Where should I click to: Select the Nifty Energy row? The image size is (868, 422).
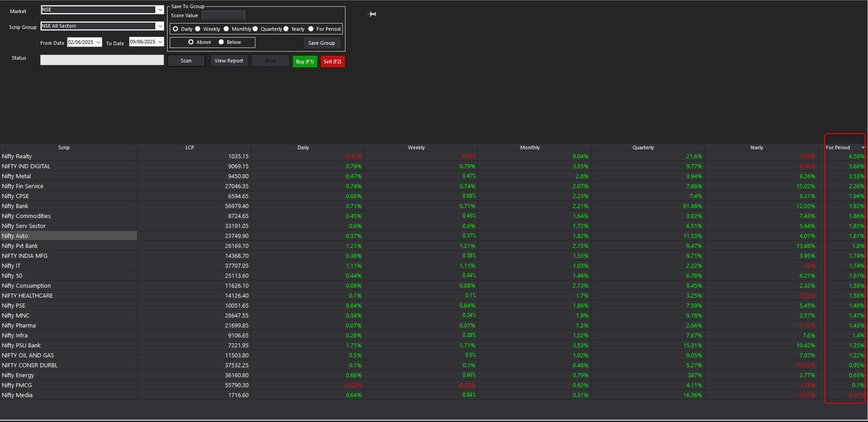pos(433,375)
